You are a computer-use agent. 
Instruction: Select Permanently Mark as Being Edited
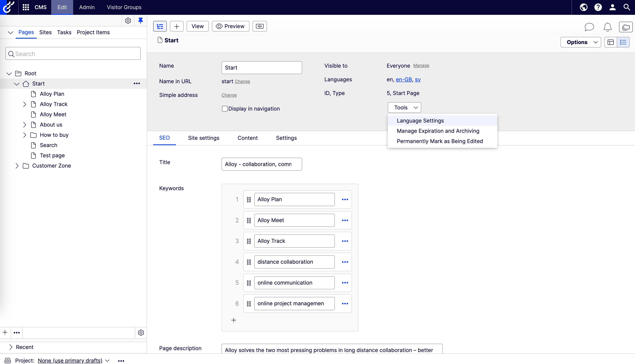(x=443, y=141)
